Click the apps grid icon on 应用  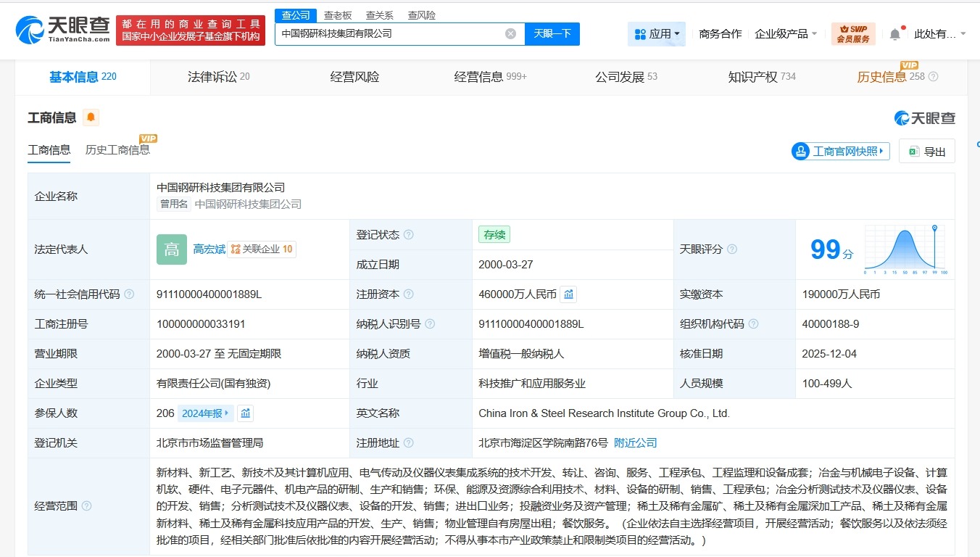click(640, 33)
